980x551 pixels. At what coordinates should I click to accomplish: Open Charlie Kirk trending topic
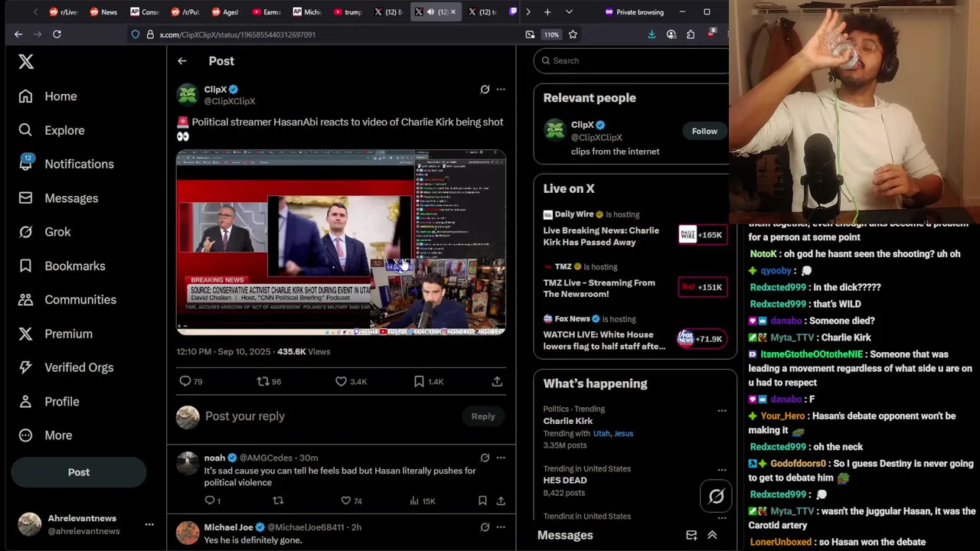point(568,421)
